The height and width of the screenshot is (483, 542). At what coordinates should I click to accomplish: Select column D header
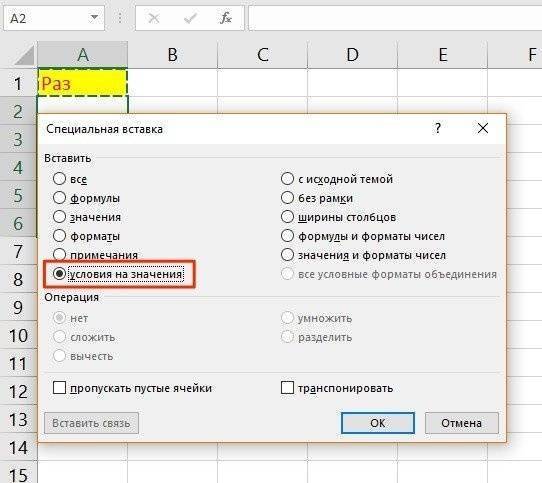(353, 55)
